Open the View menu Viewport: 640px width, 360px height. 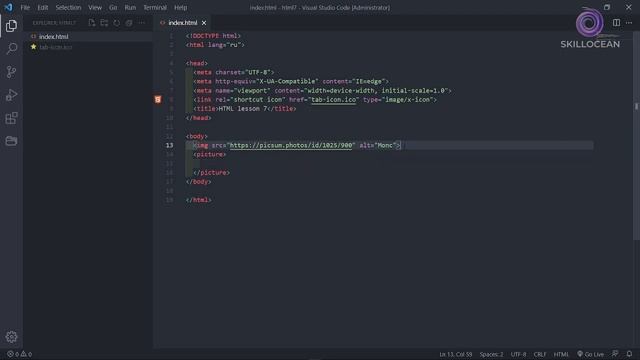tap(95, 7)
